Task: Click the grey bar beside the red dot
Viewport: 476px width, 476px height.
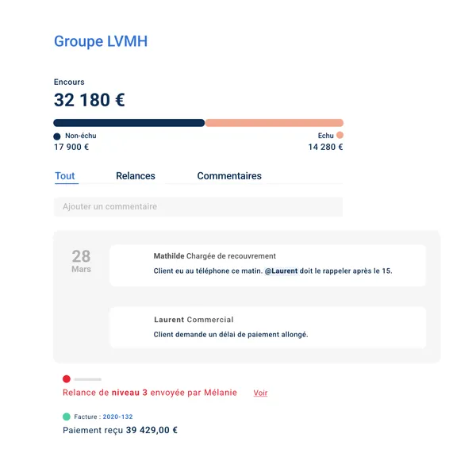Action: [88, 379]
